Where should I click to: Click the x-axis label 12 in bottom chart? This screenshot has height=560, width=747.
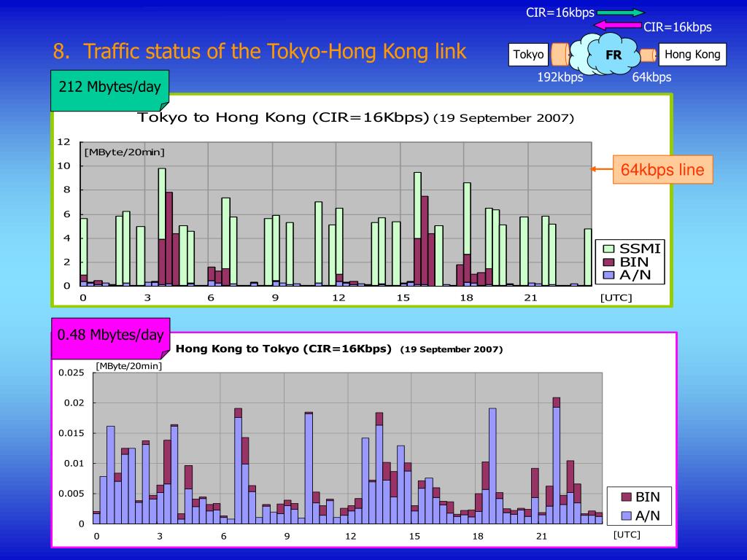350,536
